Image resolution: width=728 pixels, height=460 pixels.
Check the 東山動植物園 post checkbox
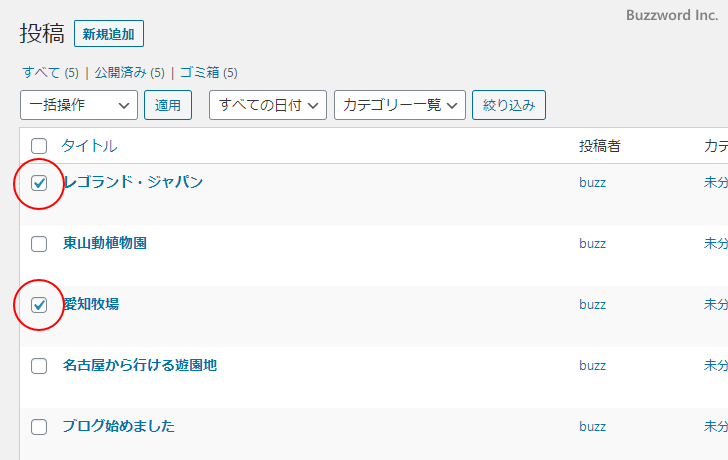39,244
